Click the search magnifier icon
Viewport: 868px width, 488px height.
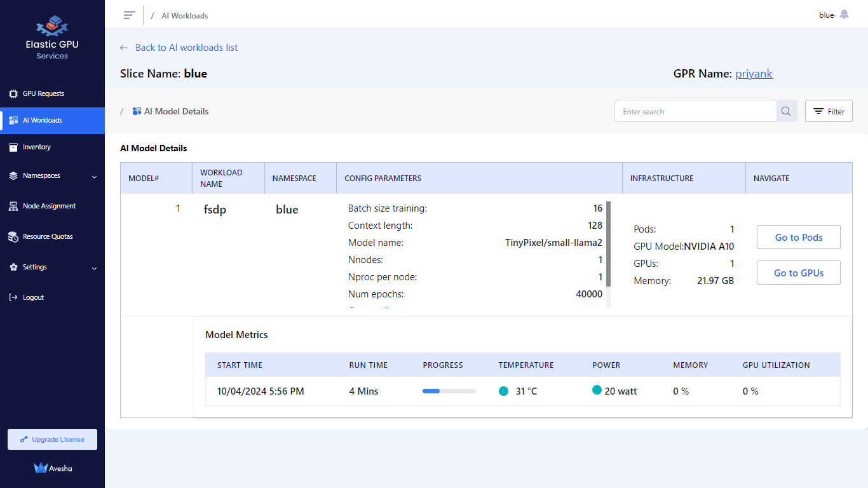click(x=786, y=111)
